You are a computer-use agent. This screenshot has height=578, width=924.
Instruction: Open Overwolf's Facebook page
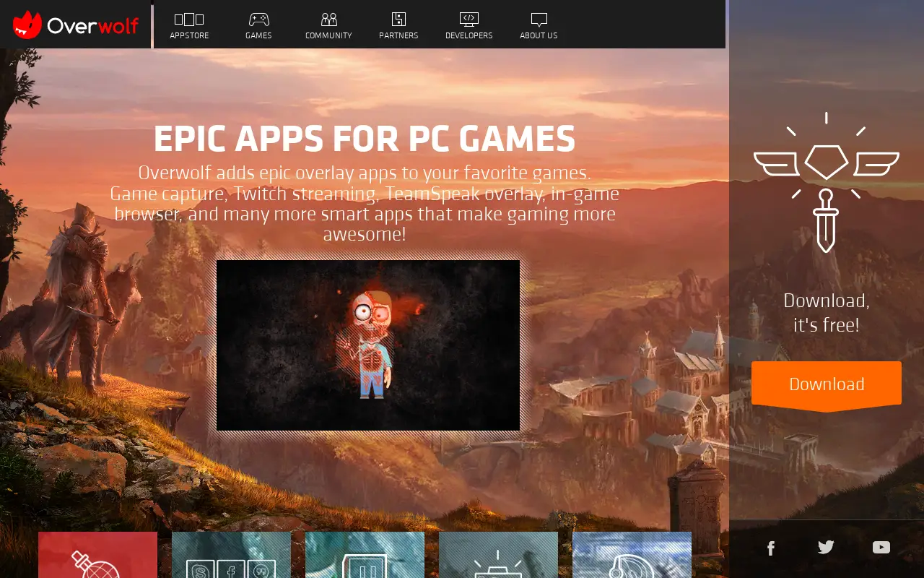[x=771, y=548]
